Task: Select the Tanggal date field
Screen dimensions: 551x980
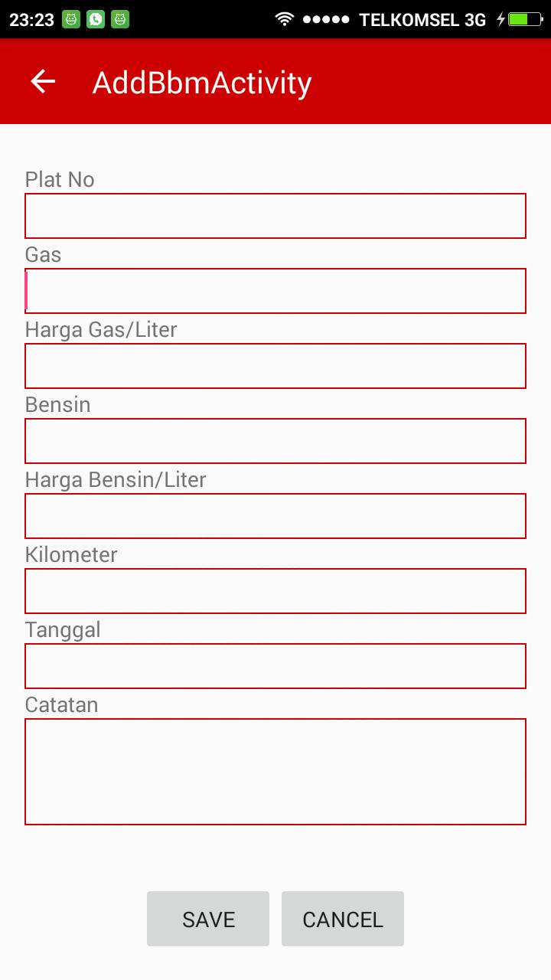Action: tap(275, 666)
